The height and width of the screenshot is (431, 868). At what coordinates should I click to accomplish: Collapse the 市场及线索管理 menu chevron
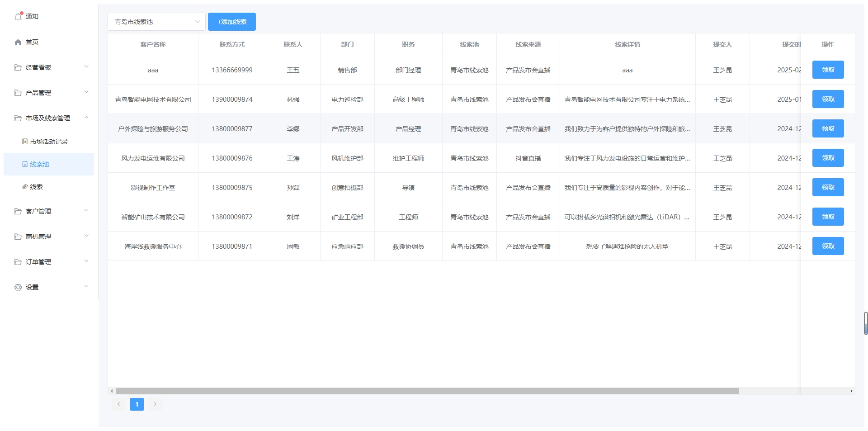coord(86,118)
